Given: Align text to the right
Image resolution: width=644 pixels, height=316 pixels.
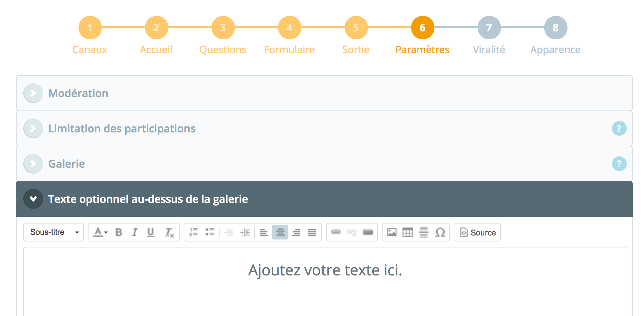Looking at the screenshot, I should (x=296, y=232).
